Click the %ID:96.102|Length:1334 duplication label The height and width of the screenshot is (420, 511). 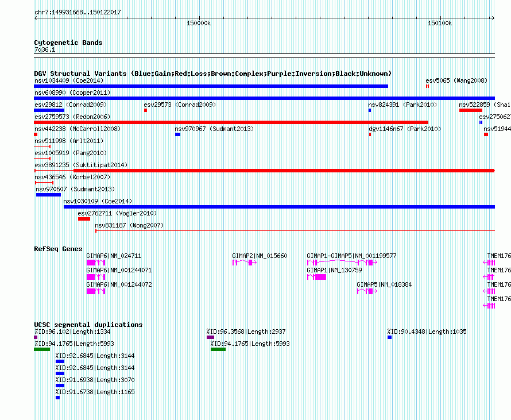[72, 332]
